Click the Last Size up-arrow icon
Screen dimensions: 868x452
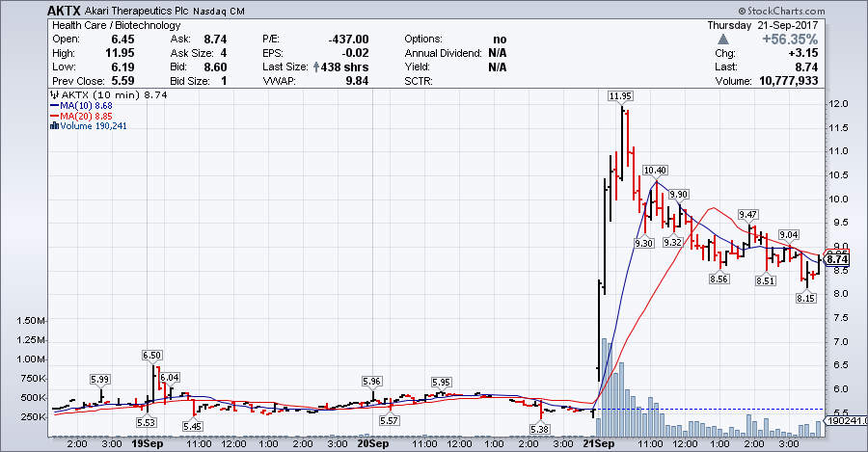pos(315,67)
